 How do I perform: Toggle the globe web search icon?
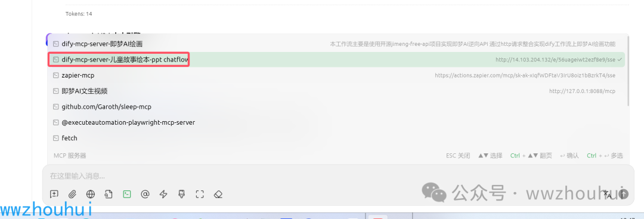(91, 195)
